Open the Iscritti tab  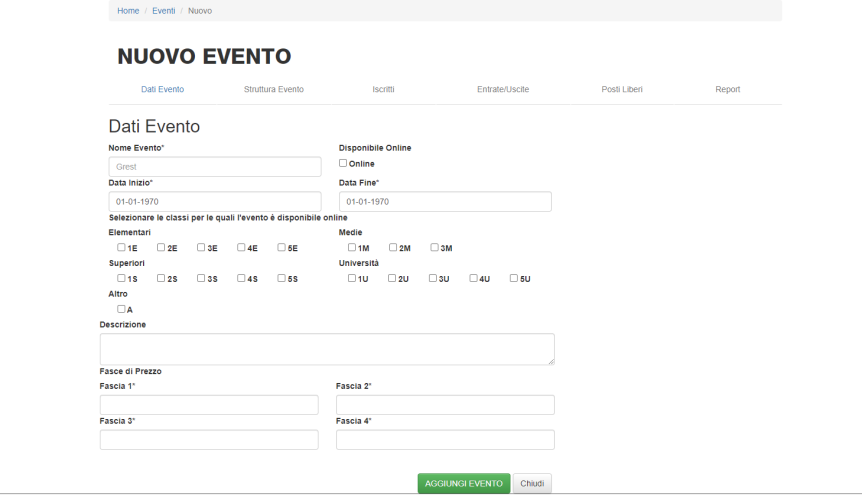coord(382,90)
